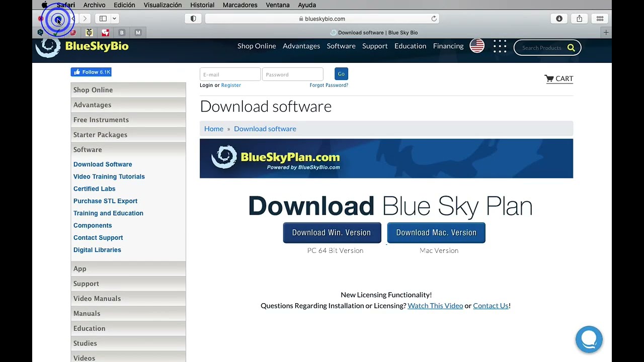
Task: Open the live chat bubble
Action: click(x=589, y=339)
